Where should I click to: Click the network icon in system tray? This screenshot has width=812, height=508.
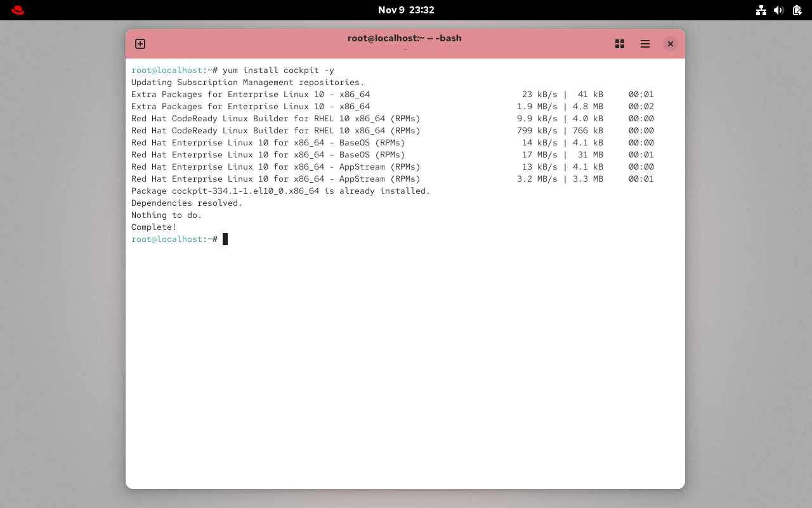pos(761,10)
